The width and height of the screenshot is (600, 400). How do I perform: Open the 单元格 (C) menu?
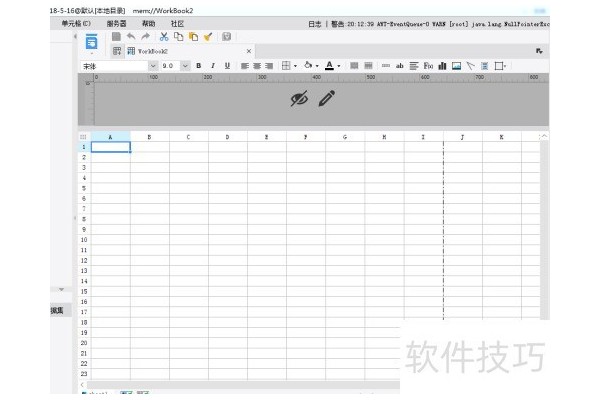coord(76,23)
